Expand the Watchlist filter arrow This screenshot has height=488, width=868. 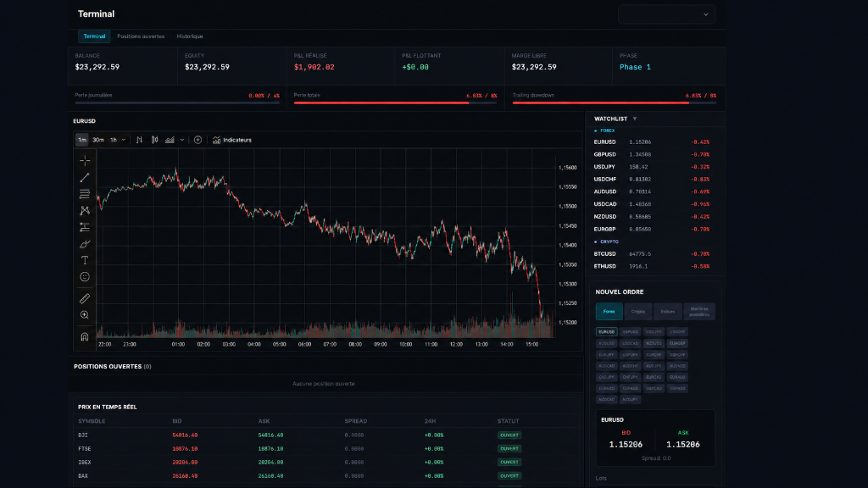(x=635, y=119)
